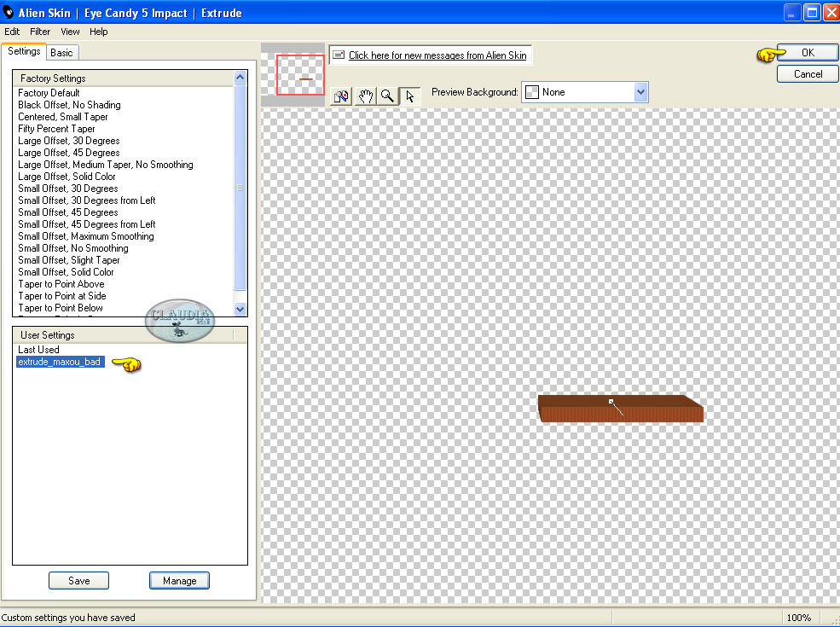Screen dimensions: 840x627
Task: Select Large Offset, 45 Degrees preset
Action: click(x=68, y=153)
